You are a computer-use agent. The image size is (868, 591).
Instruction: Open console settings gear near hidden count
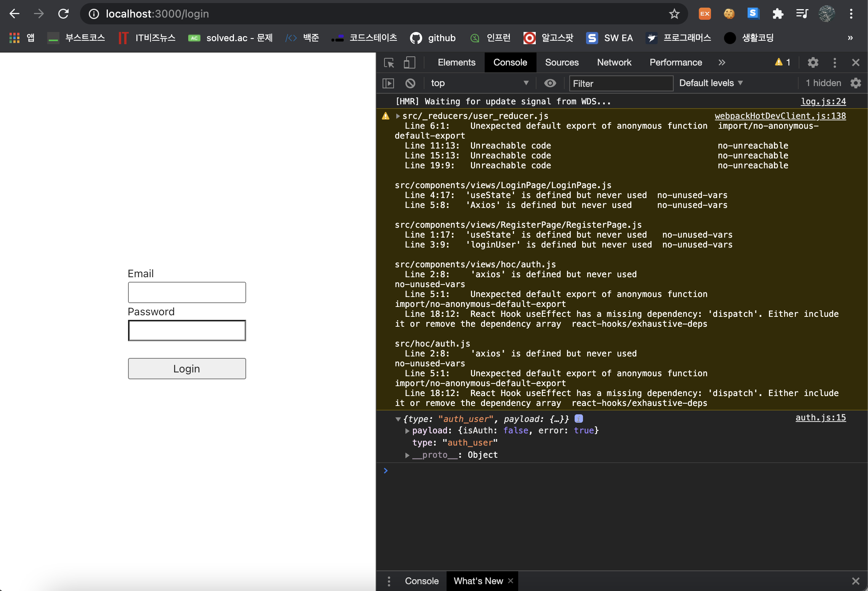[x=856, y=83]
